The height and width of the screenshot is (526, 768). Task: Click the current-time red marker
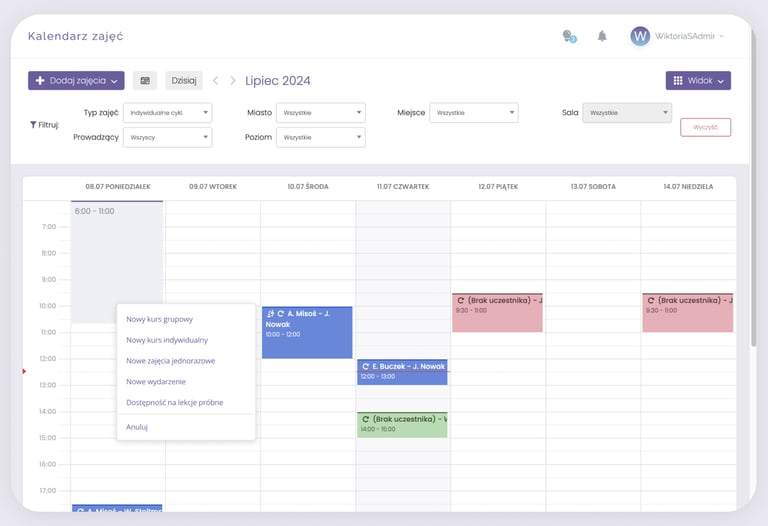(x=24, y=371)
